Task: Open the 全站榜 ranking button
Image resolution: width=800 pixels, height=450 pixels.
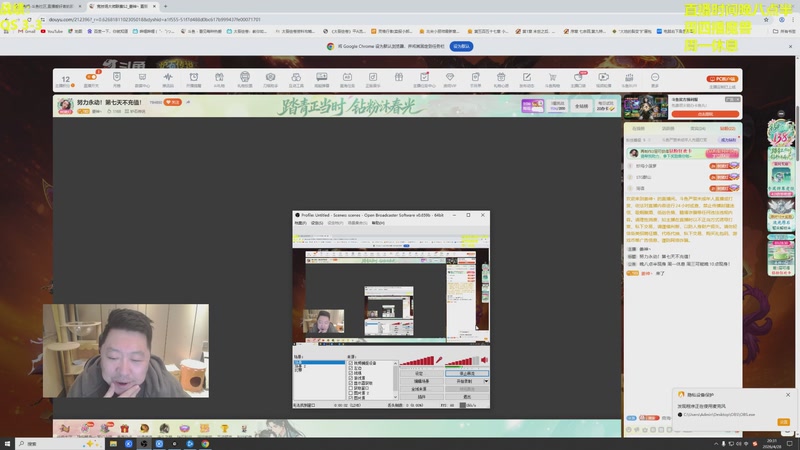Action: [582, 106]
